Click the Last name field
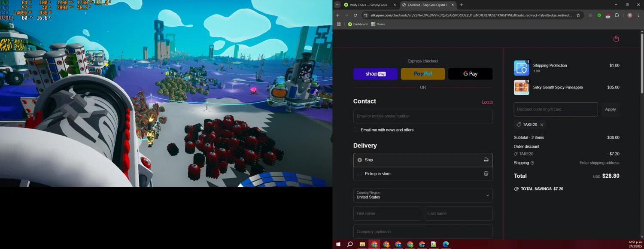The height and width of the screenshot is (249, 644). (x=459, y=213)
